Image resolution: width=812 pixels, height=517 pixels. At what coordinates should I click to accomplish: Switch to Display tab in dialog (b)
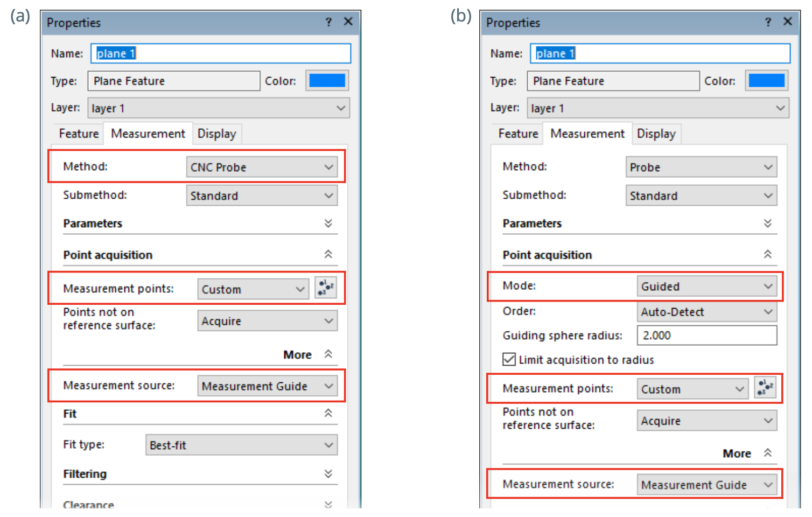[656, 134]
